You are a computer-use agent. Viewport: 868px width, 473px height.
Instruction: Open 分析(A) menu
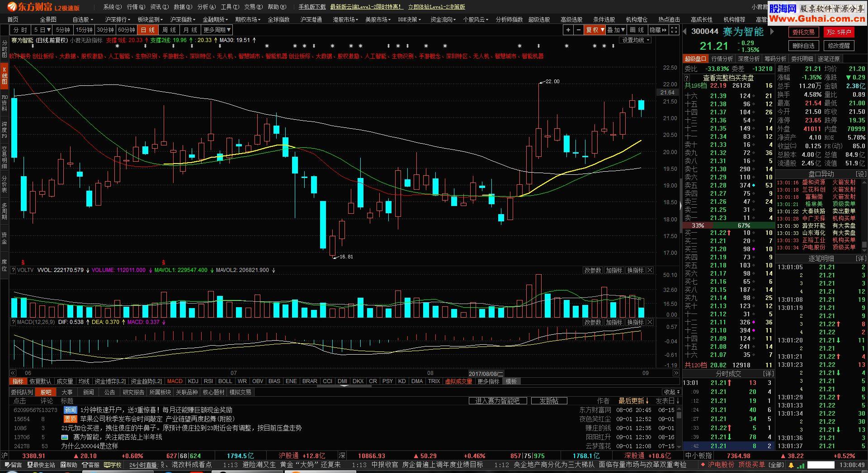tap(207, 7)
